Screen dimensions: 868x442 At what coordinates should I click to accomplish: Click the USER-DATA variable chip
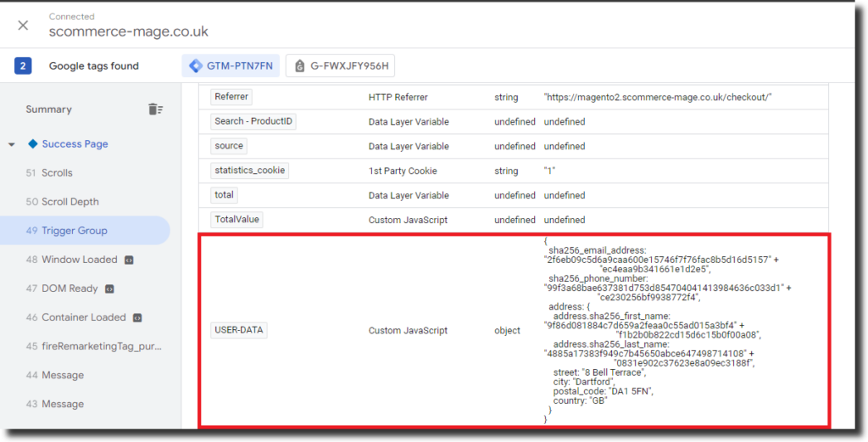coord(238,330)
